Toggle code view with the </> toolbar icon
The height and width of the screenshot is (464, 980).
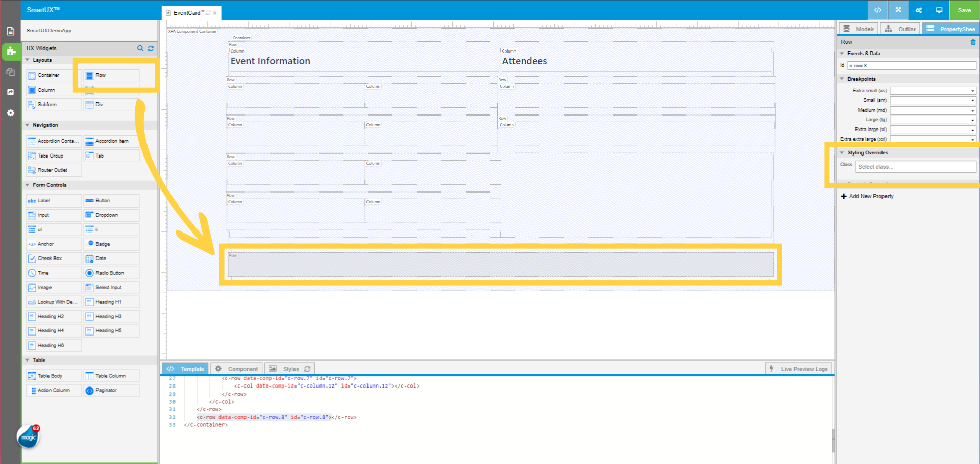(877, 10)
